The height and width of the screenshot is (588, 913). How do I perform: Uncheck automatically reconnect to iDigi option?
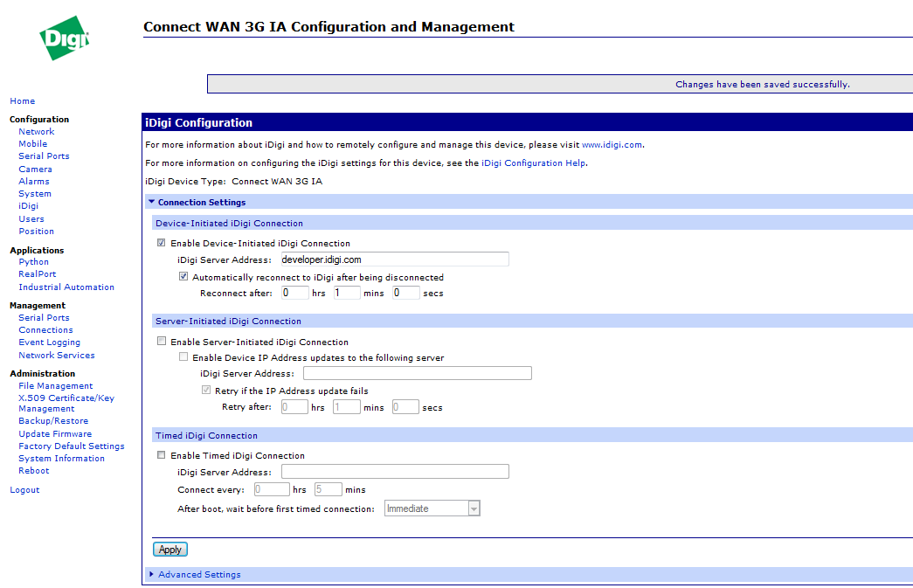pos(183,277)
